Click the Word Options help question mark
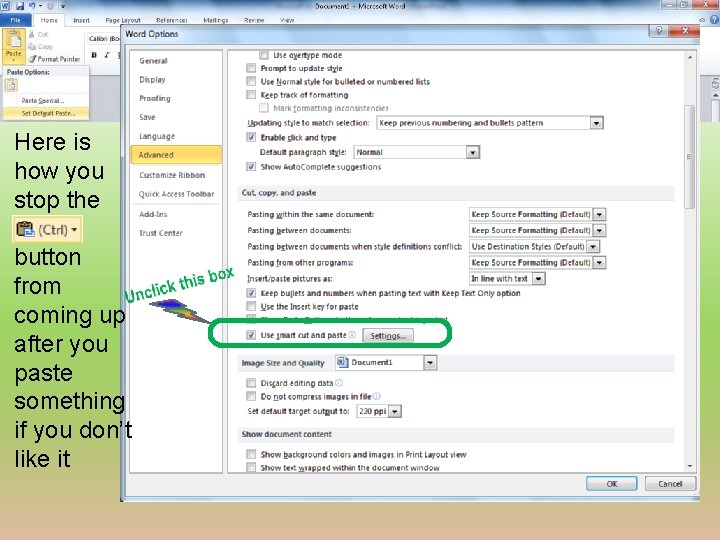The image size is (720, 540). [659, 31]
